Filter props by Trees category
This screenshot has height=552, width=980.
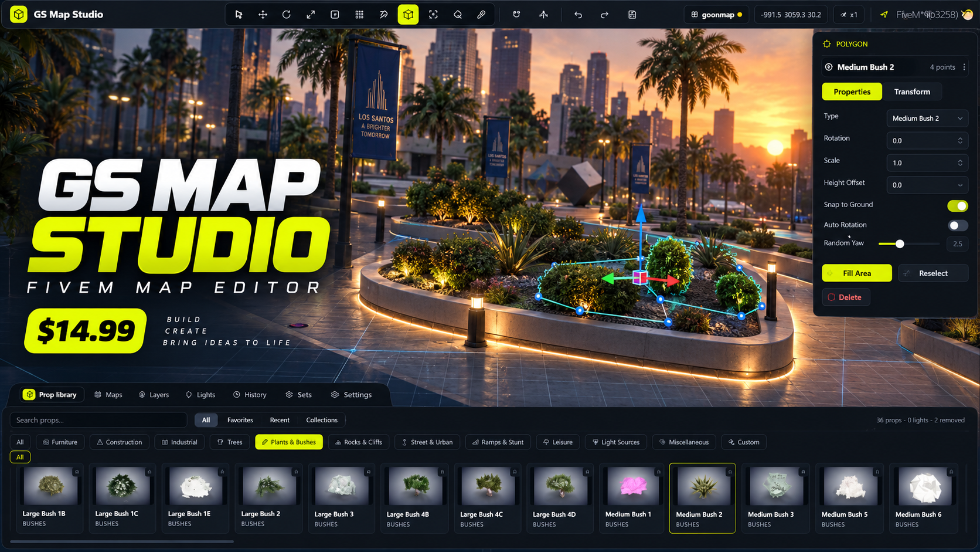tap(230, 442)
